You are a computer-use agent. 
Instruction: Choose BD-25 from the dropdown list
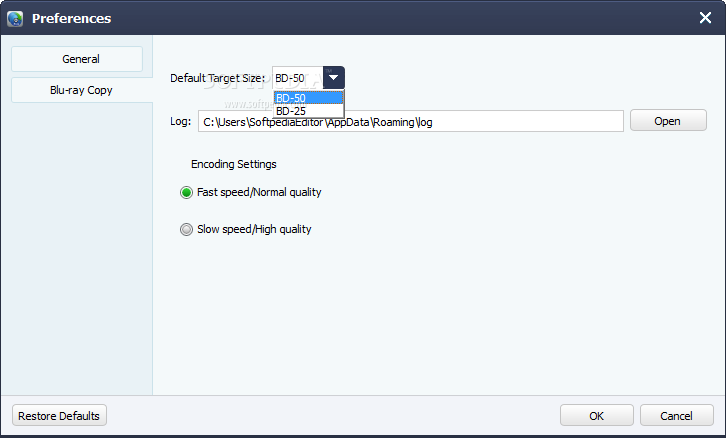[x=308, y=111]
